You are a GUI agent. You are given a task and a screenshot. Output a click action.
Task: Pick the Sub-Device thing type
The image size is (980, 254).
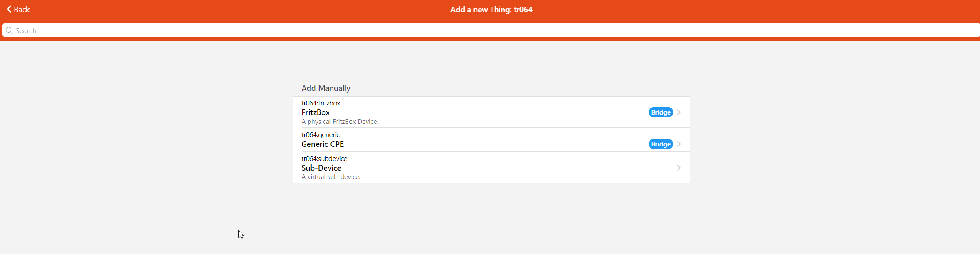pyautogui.click(x=321, y=168)
